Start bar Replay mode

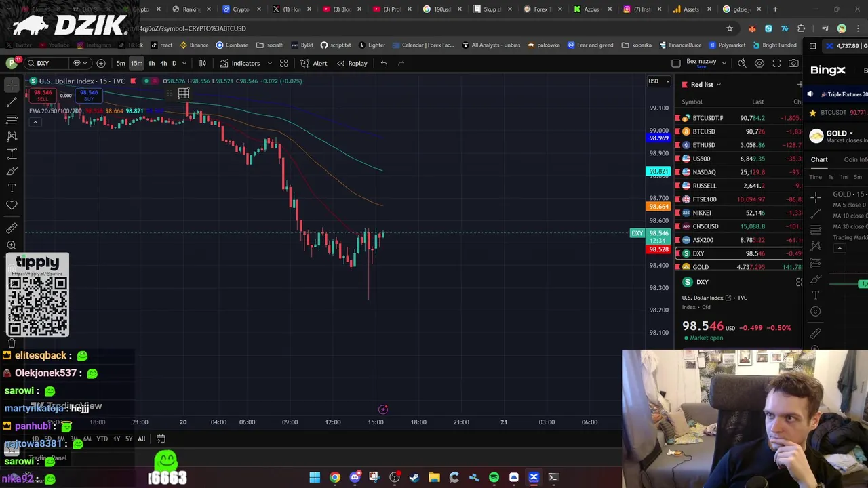351,63
